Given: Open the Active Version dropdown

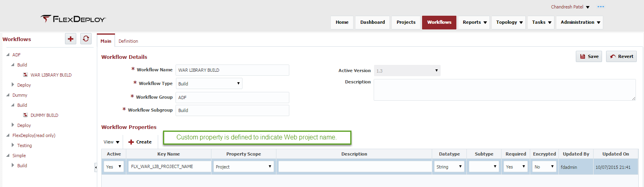Looking at the screenshot, I should pyautogui.click(x=407, y=71).
